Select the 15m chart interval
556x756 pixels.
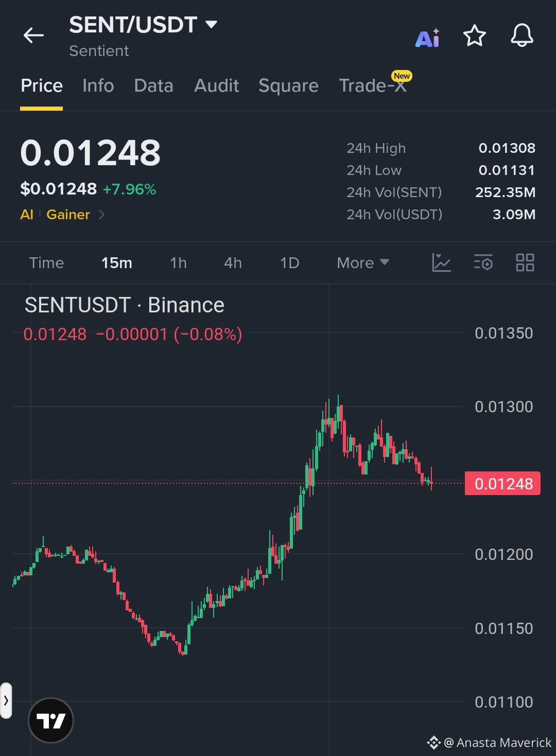point(116,263)
